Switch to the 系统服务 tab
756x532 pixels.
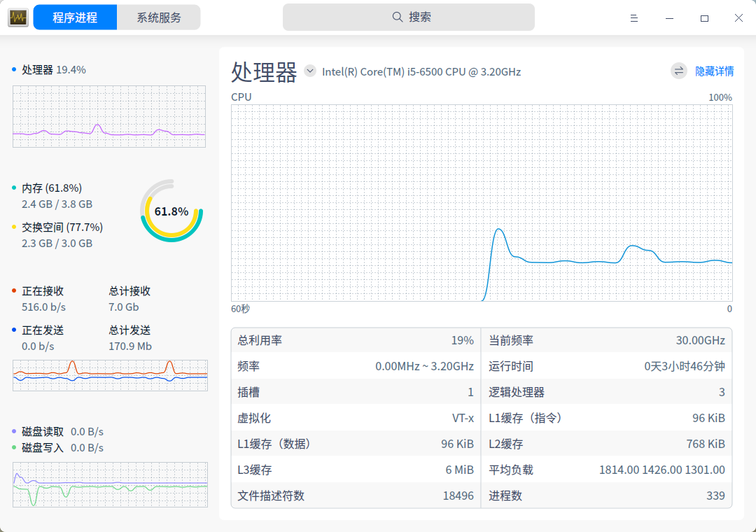point(158,17)
